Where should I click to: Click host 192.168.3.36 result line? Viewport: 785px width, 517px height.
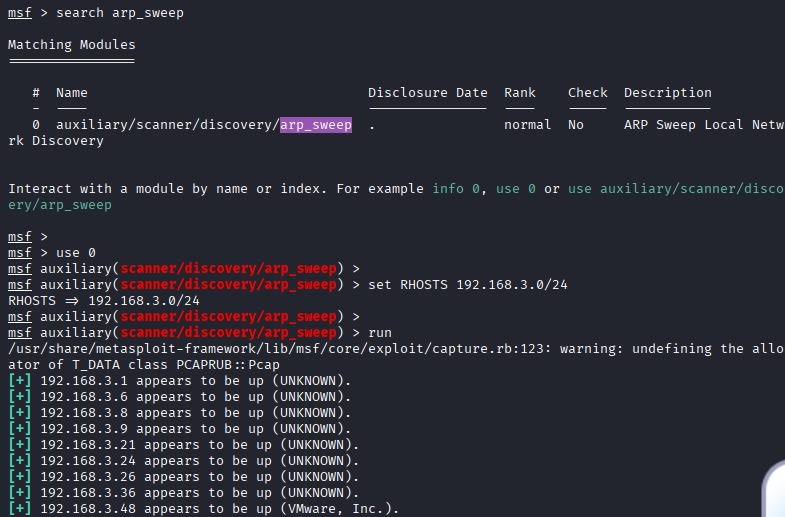(184, 493)
